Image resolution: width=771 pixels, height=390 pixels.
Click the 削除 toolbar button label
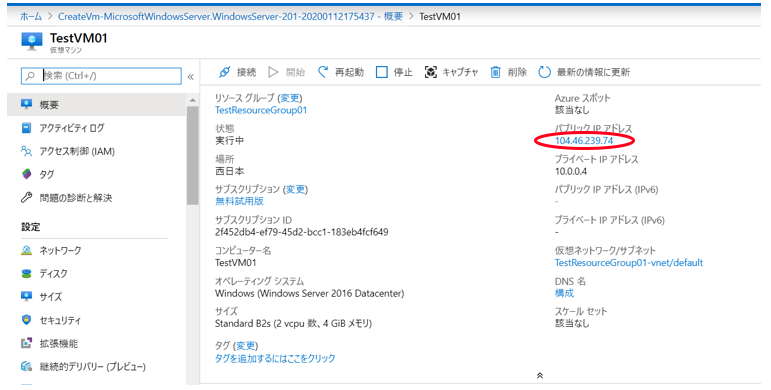[x=517, y=72]
